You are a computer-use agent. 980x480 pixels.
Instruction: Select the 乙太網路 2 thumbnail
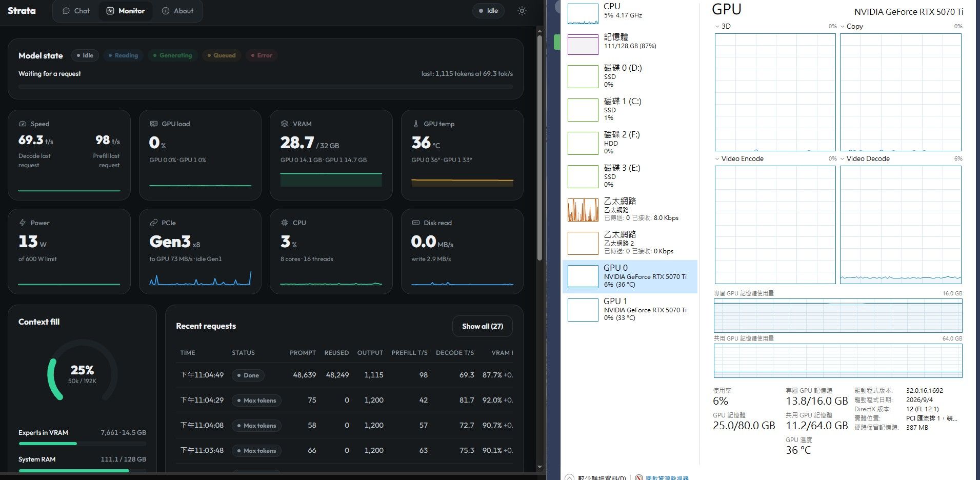pos(583,244)
